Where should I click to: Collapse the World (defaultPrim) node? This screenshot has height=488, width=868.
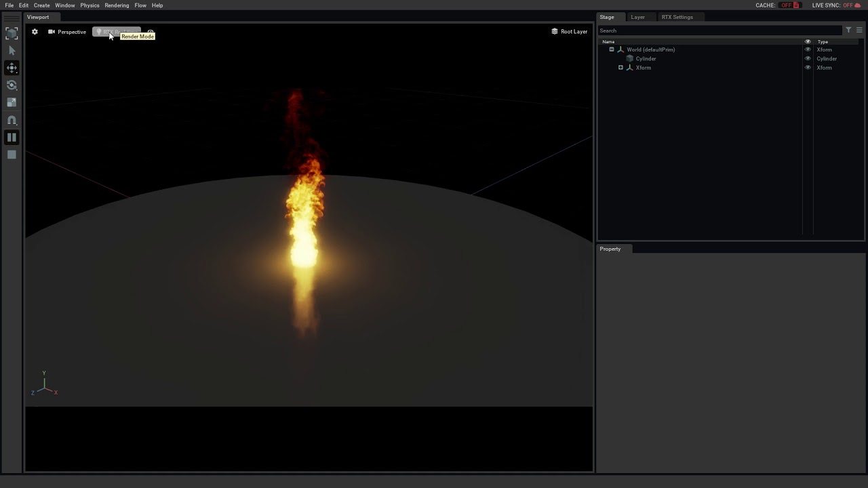[x=612, y=49]
